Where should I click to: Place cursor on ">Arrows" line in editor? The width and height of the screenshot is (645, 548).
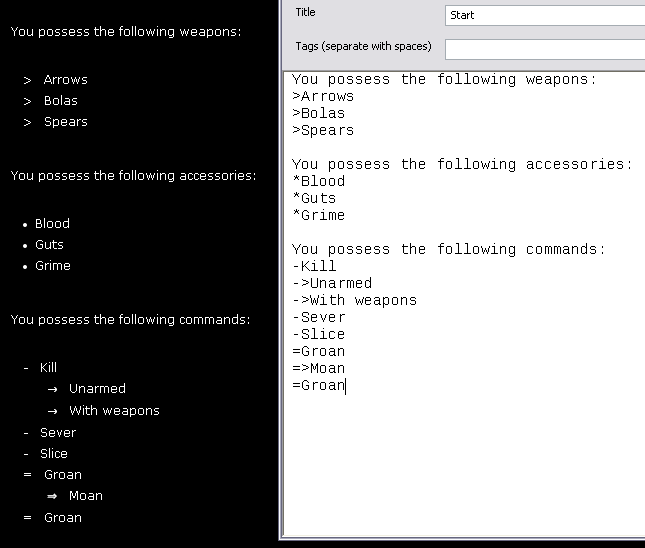click(323, 97)
